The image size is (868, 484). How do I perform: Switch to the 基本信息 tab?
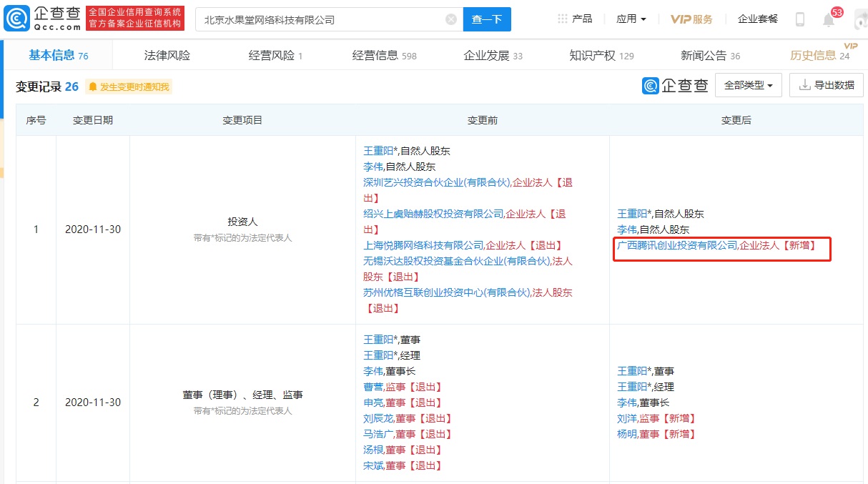[x=59, y=55]
